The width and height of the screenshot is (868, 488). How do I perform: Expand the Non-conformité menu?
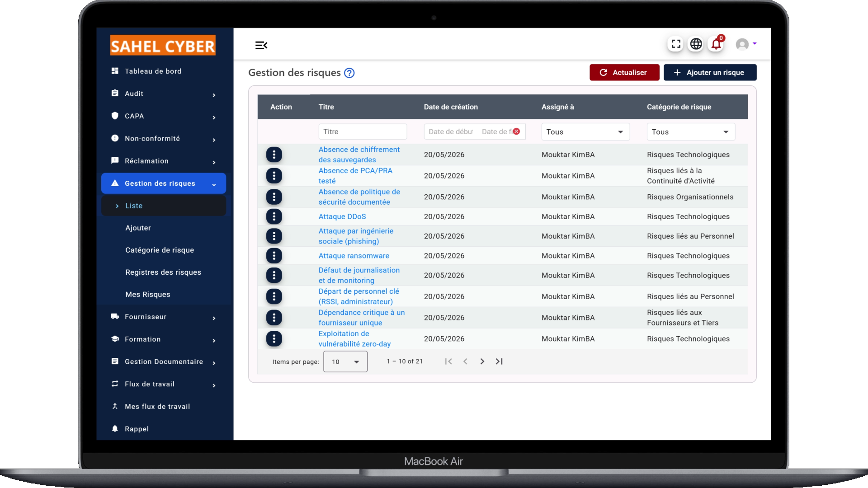(164, 138)
